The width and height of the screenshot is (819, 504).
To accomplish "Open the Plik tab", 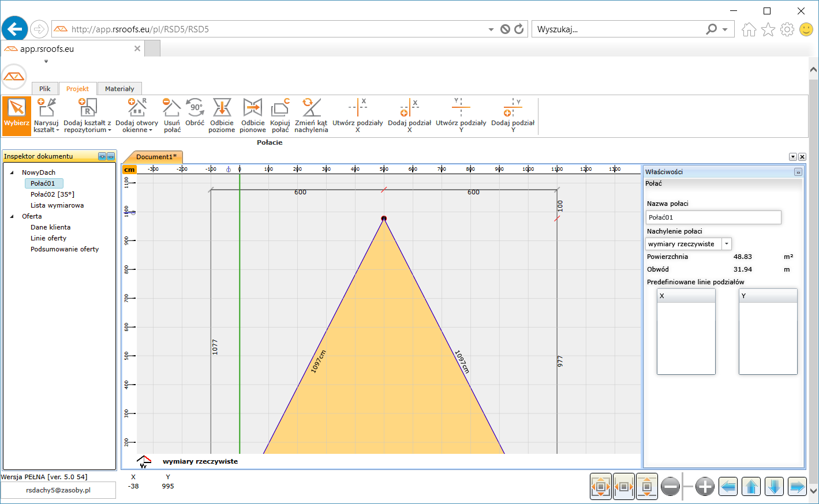I will point(45,89).
